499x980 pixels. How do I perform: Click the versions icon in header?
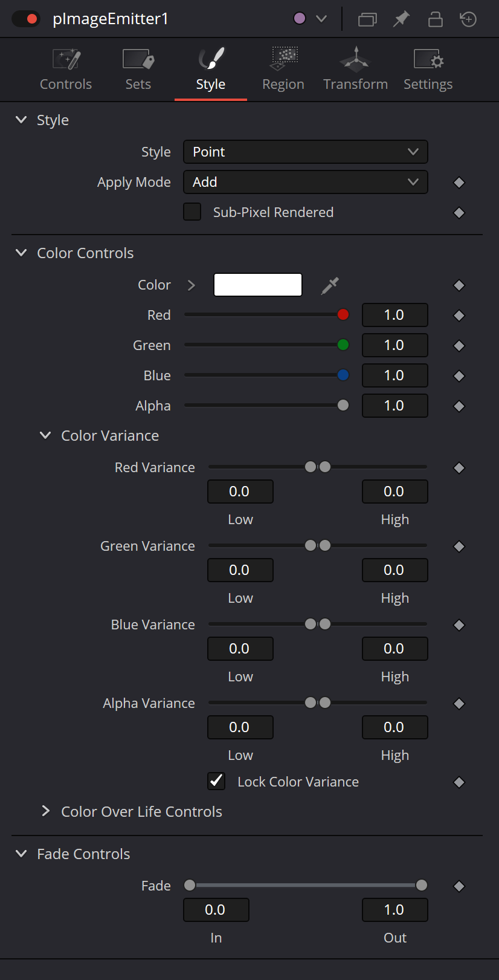(x=367, y=19)
